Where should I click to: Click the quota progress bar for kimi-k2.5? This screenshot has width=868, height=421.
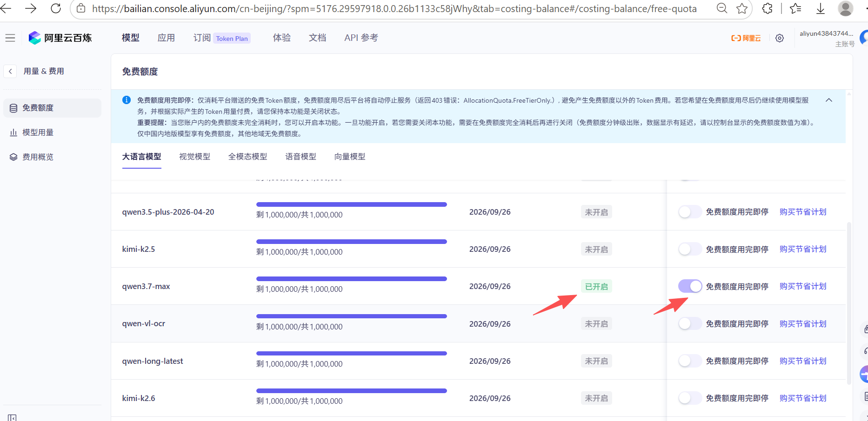click(352, 242)
